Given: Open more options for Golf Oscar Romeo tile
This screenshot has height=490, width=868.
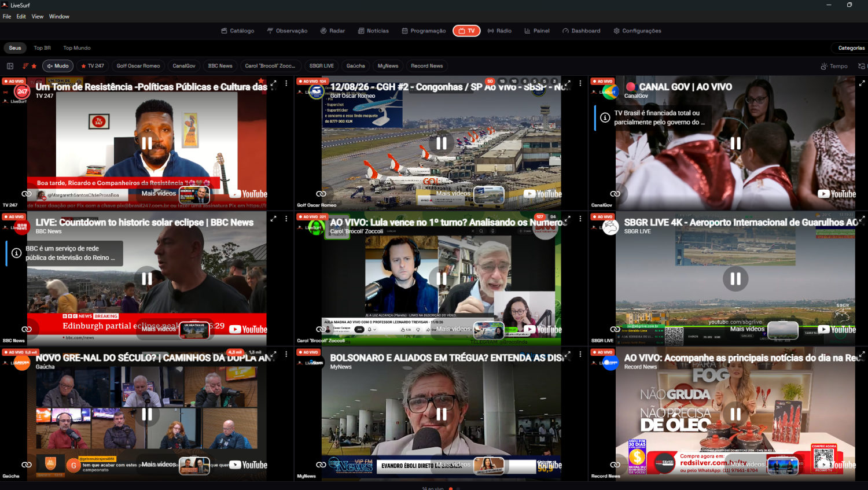Looking at the screenshot, I should 580,83.
